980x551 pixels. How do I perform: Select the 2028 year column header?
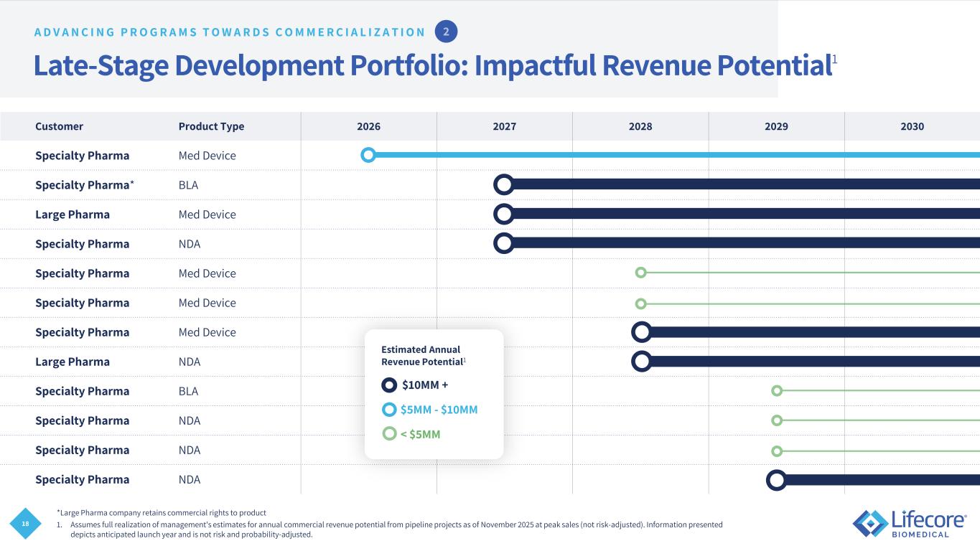pyautogui.click(x=640, y=126)
